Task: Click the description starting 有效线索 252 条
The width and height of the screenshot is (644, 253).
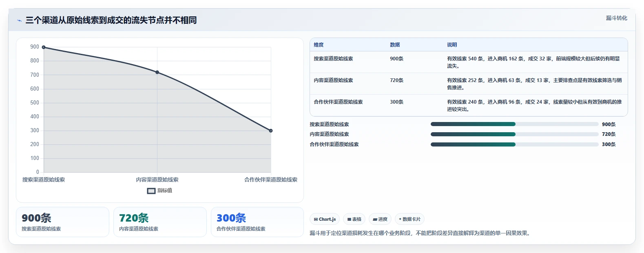Action: (534, 84)
